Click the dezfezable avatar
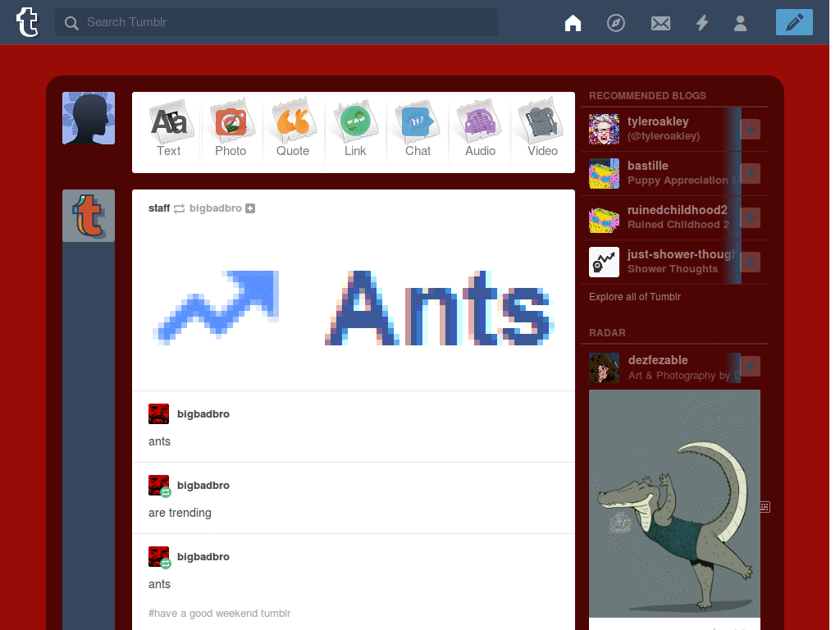The image size is (840, 630). point(604,367)
